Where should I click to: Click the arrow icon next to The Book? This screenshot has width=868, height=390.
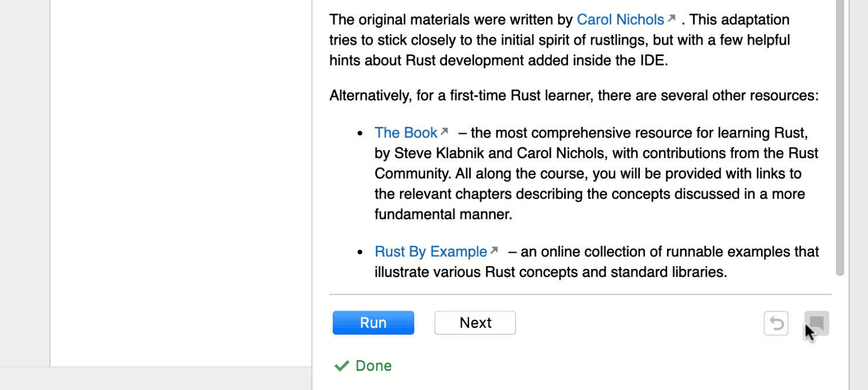pyautogui.click(x=444, y=132)
